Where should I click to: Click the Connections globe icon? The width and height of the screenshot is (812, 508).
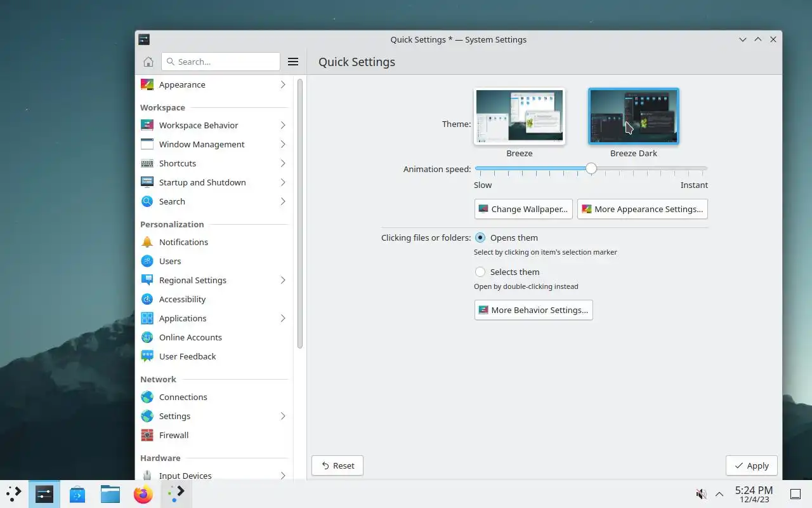147,397
